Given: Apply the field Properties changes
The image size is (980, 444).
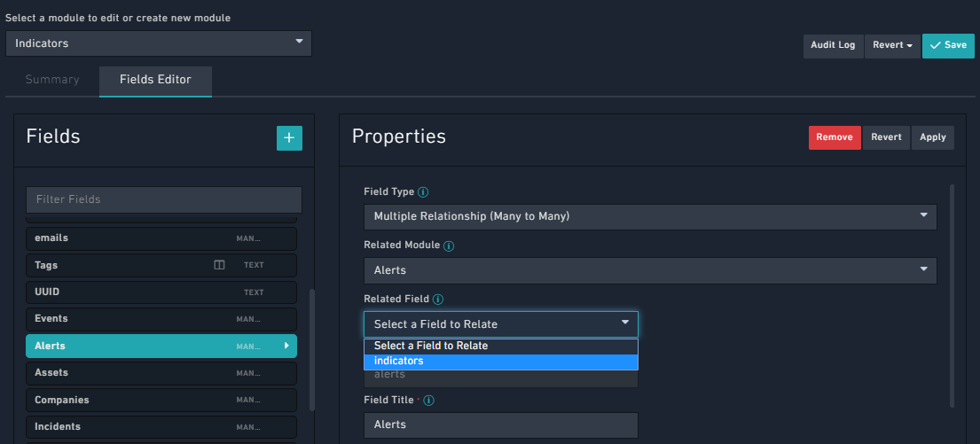Looking at the screenshot, I should 932,137.
